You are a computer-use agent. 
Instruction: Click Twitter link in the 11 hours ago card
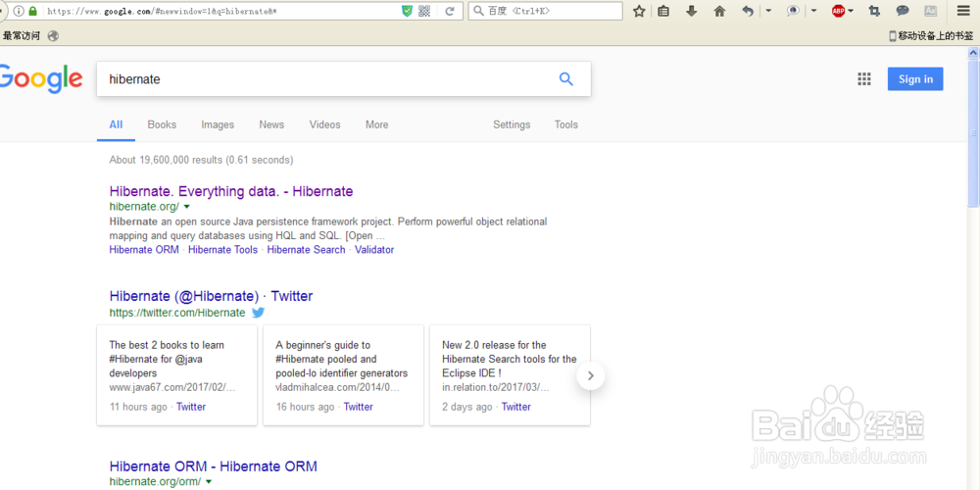point(191,407)
